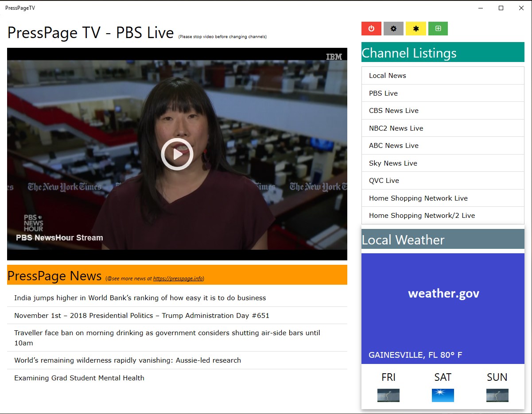Select CBS News Live channel
Image resolution: width=532 pixels, height=414 pixels.
tap(443, 111)
